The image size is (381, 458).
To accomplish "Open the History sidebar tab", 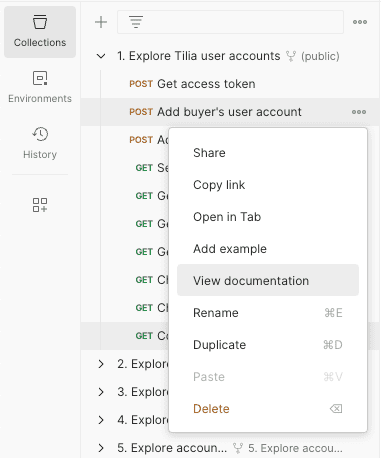I will 40,143.
